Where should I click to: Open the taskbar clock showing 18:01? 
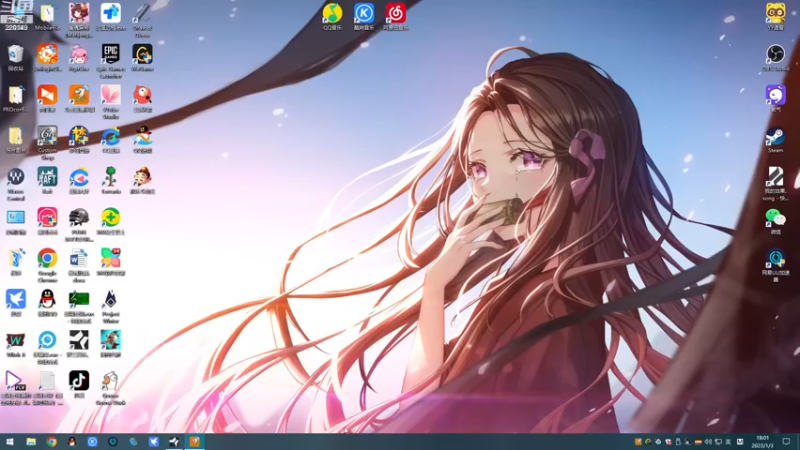tap(763, 442)
